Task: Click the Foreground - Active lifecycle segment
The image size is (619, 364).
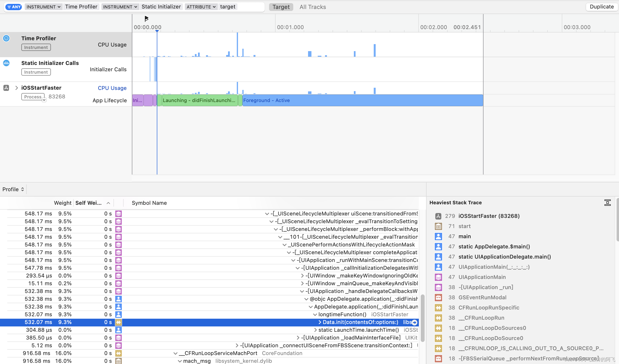Action: [x=363, y=100]
